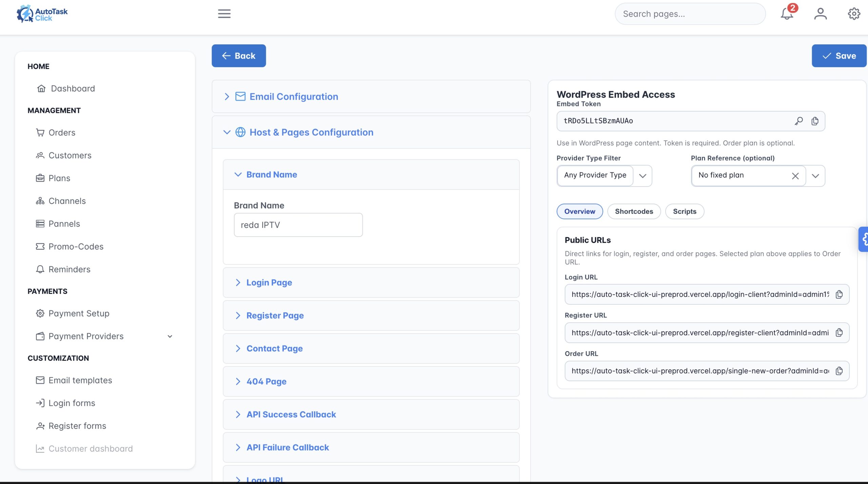
Task: Open Login forms from the sidebar
Action: coord(65,403)
